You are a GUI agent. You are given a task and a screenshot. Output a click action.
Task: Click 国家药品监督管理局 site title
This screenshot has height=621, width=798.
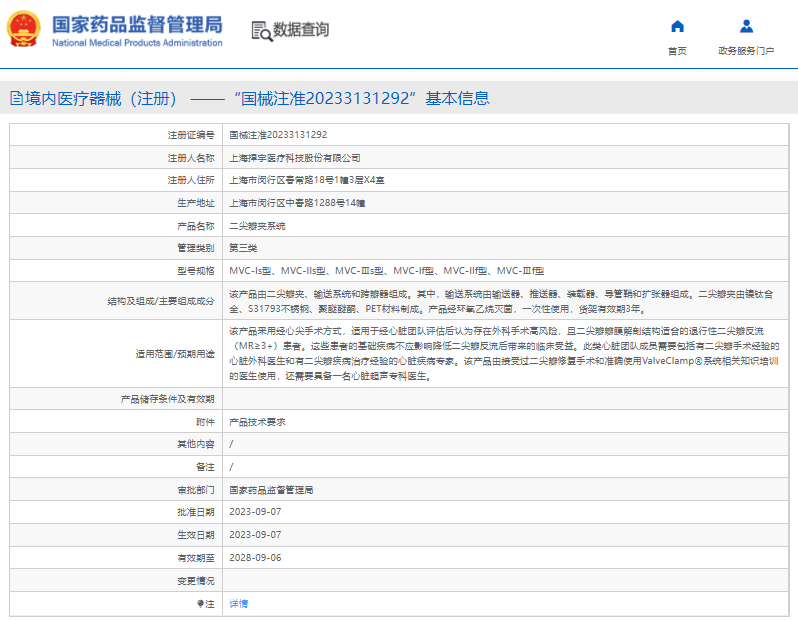tap(137, 24)
